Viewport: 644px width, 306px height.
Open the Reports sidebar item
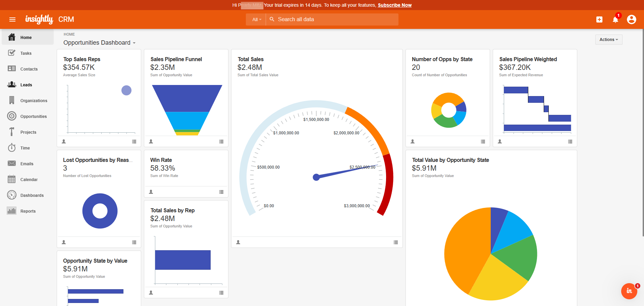coord(28,211)
